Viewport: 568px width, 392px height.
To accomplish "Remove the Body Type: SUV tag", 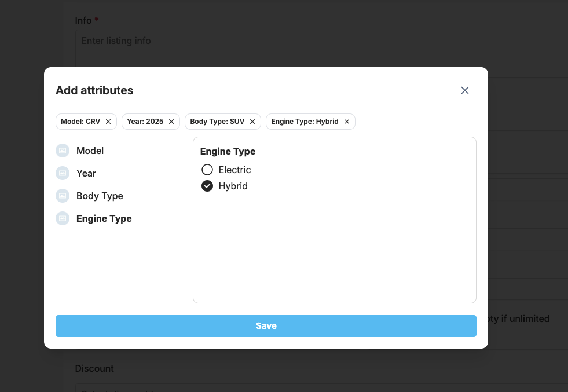I will [252, 122].
